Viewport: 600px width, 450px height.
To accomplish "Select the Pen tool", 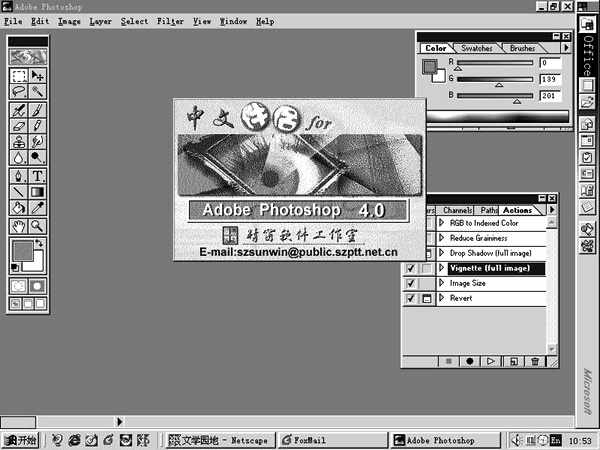I will pos(18,176).
